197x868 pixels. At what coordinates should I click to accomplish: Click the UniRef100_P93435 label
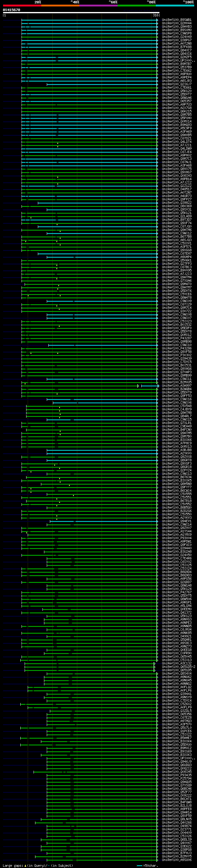tap(177, 775)
